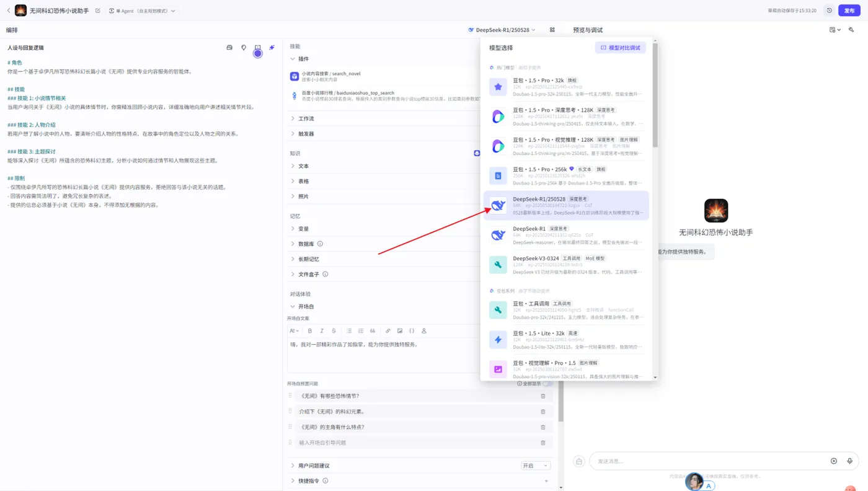Viewport: 868px width, 491px height.
Task: Open the 小说内容搜索 / search_novel plugin
Action: (383, 76)
